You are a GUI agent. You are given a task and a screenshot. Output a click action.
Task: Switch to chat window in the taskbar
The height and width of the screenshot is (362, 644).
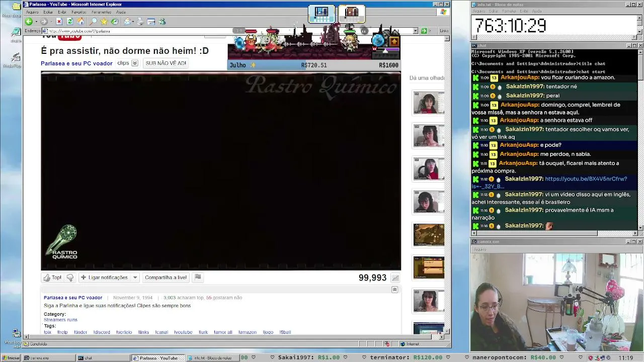102,358
